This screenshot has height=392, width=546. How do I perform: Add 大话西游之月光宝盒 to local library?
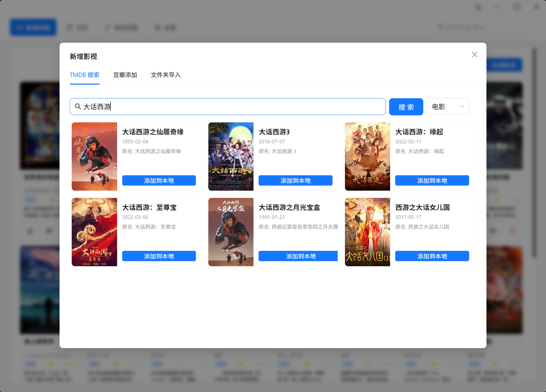click(x=298, y=256)
